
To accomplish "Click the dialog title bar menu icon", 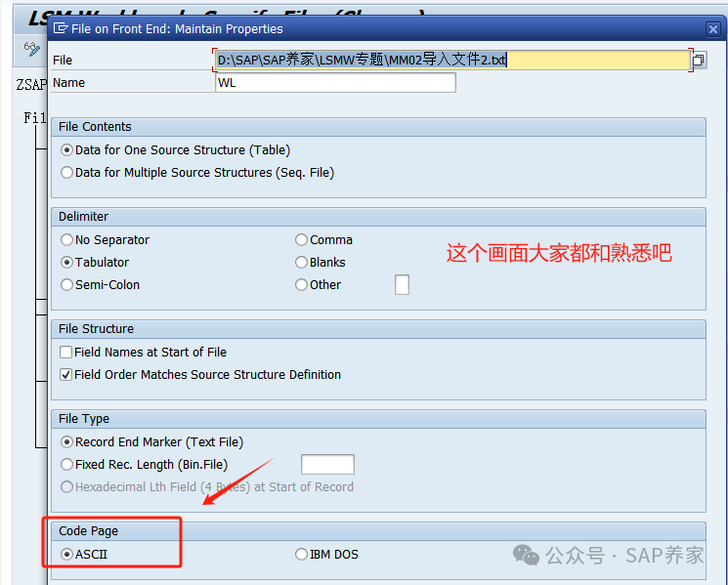I will [x=61, y=28].
